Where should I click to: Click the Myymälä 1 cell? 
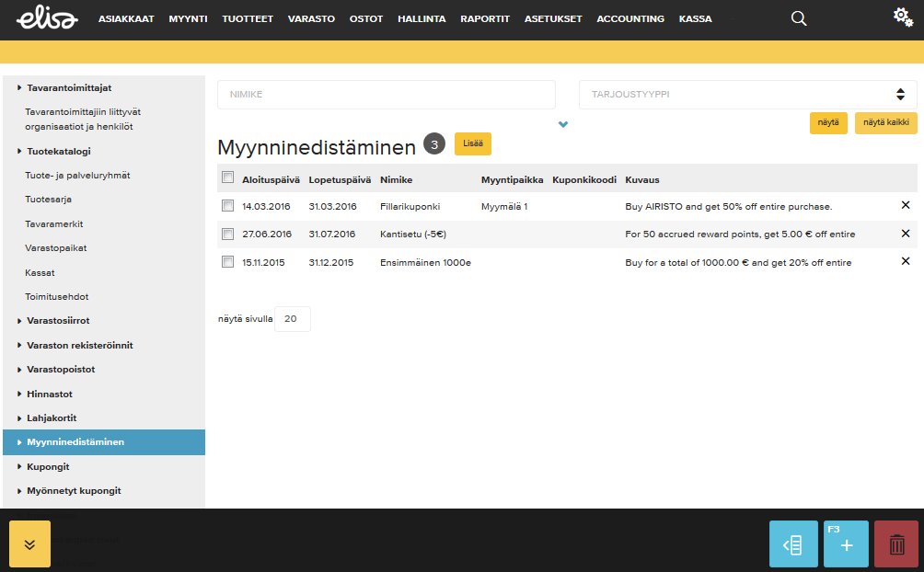click(x=504, y=206)
